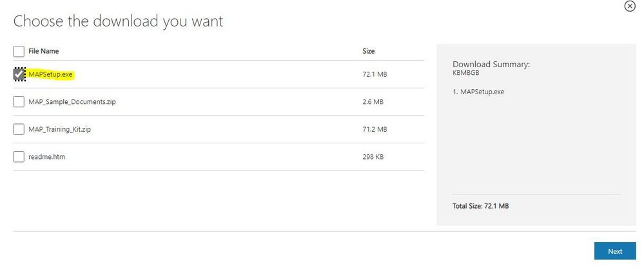Click the 298 KB size value
The image size is (644, 268).
[373, 156]
